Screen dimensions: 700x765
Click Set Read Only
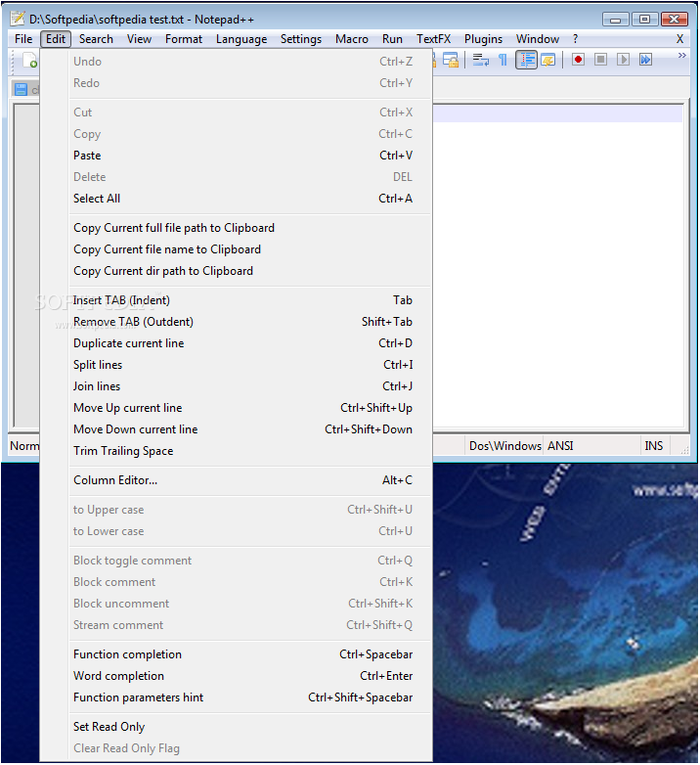pos(237,727)
